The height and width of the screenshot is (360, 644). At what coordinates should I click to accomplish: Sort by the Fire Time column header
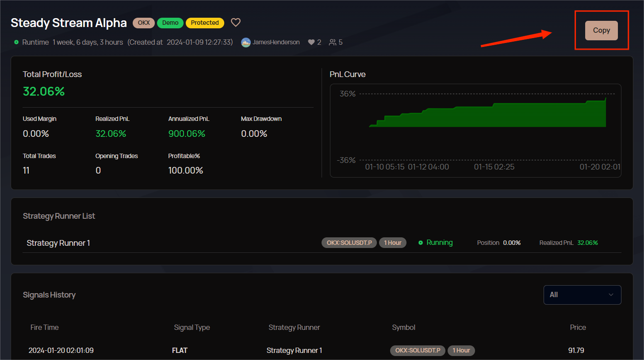point(44,328)
